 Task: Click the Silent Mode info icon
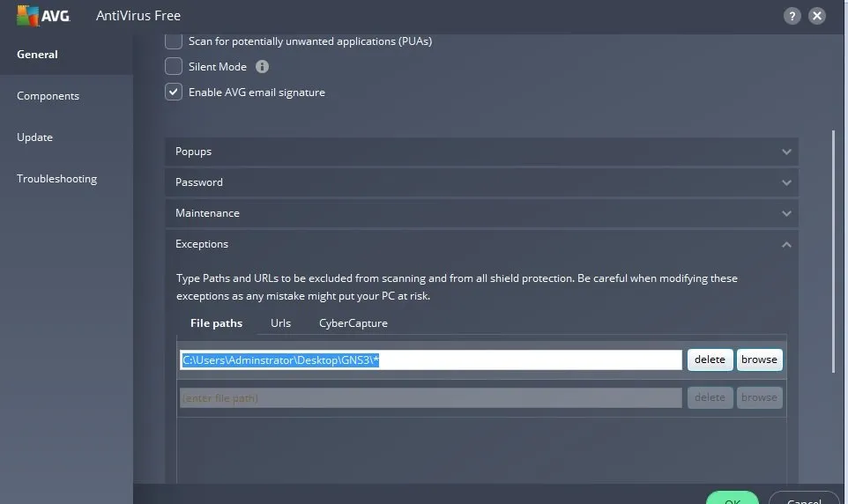262,66
